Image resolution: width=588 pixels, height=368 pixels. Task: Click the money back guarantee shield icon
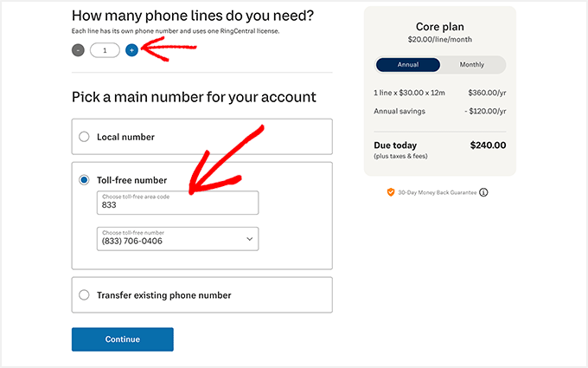[391, 192]
